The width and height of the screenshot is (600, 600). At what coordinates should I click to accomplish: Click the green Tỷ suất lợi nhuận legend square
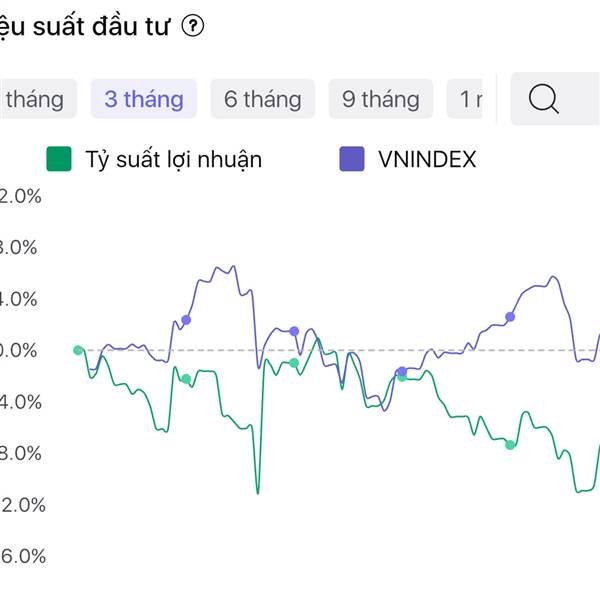tap(59, 158)
